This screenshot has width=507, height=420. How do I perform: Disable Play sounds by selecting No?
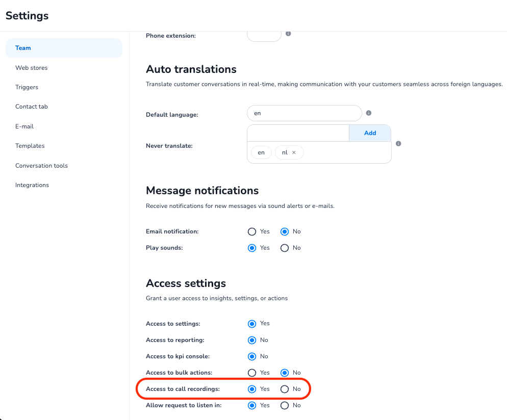click(285, 248)
